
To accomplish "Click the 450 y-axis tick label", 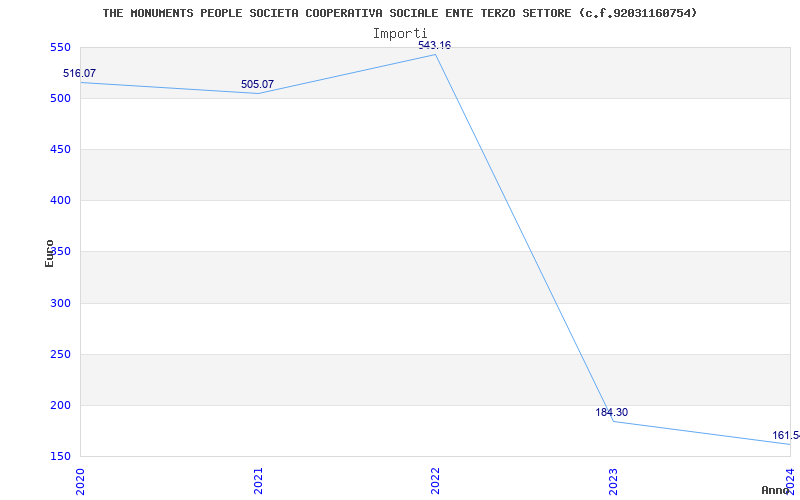I will 60,149.
